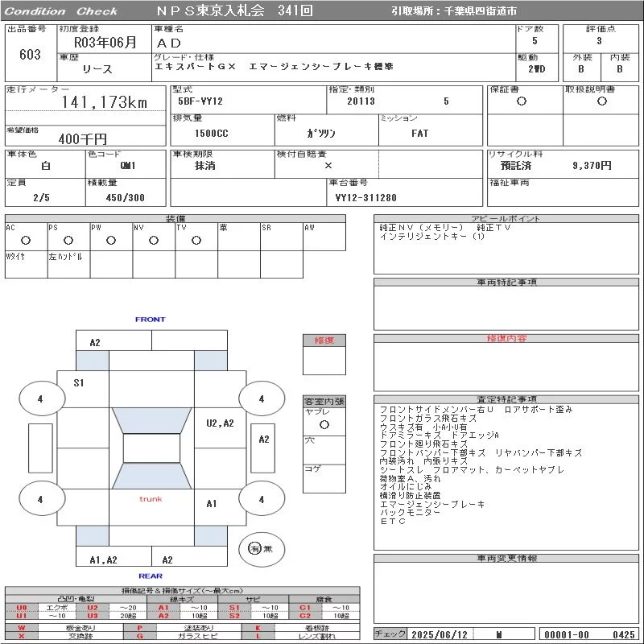Select the note オイルにじみ

point(406,487)
